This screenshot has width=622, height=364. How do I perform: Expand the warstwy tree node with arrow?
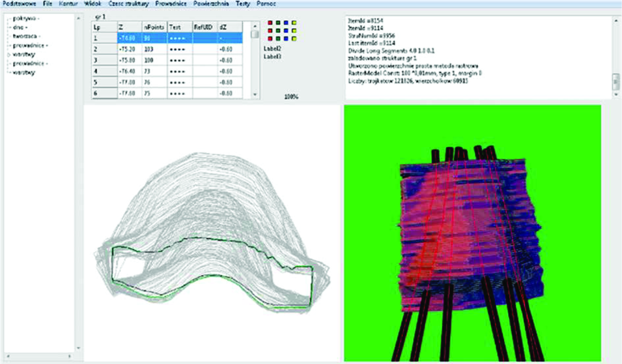coord(9,55)
